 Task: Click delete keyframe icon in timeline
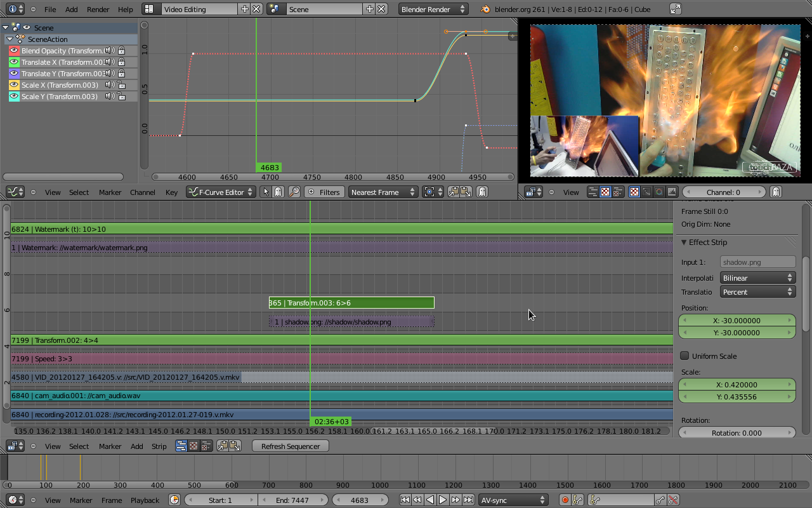click(x=674, y=500)
